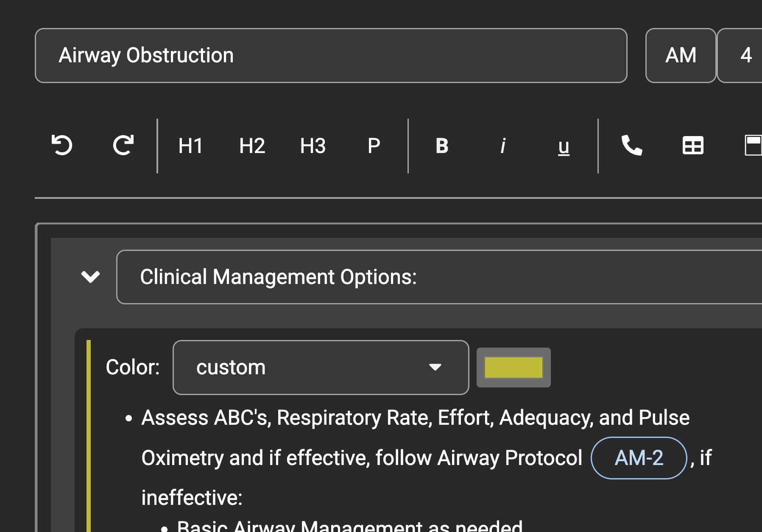
Task: Follow the AM-2 protocol link
Action: coord(639,458)
